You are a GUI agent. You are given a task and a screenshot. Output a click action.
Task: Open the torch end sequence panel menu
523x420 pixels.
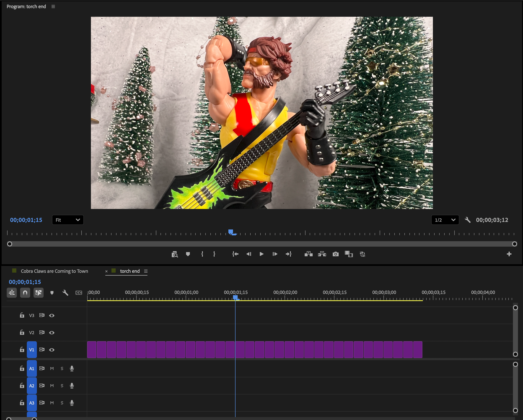[146, 271]
